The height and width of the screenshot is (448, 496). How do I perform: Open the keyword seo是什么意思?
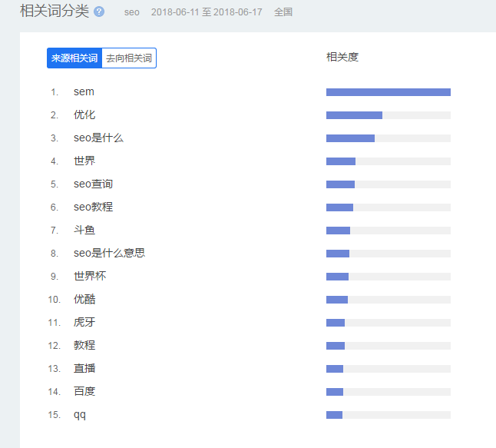tap(109, 254)
